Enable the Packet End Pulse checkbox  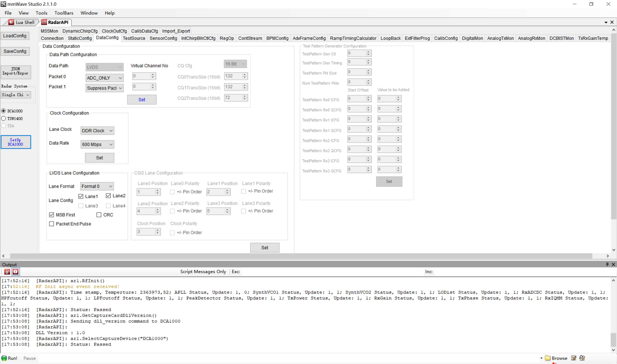[52, 224]
